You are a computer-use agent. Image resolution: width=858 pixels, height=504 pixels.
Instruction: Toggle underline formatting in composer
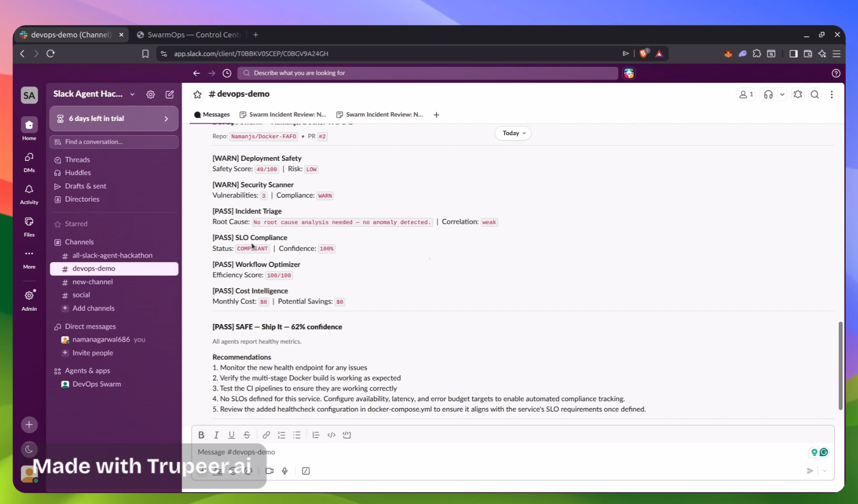[232, 435]
